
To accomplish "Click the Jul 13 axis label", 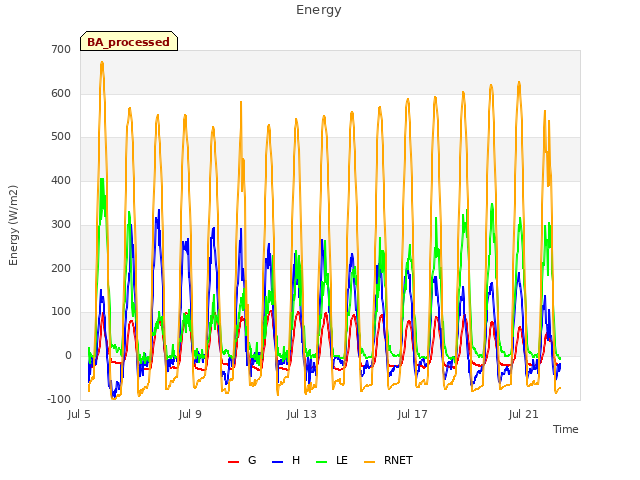I will pos(301,415).
